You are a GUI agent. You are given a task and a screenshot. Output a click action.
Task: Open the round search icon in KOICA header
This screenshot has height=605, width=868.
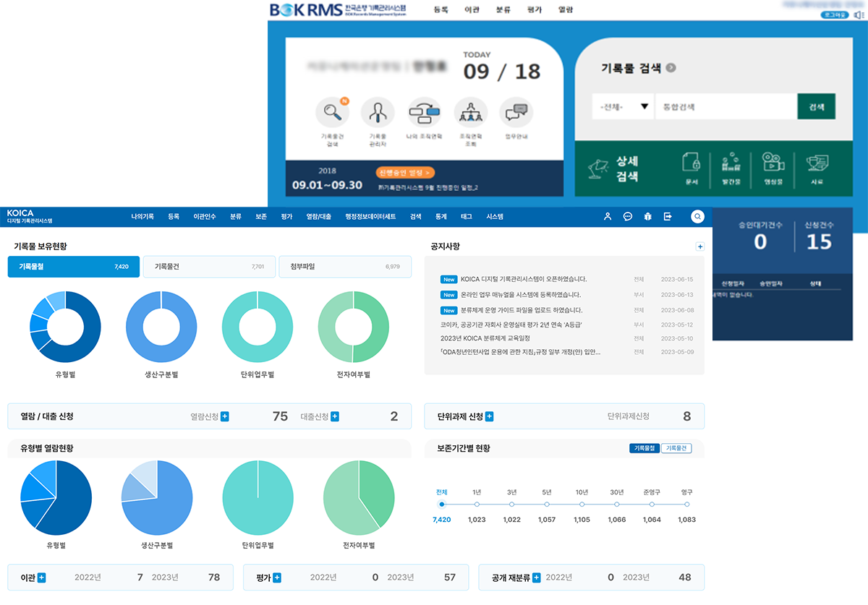(x=697, y=216)
